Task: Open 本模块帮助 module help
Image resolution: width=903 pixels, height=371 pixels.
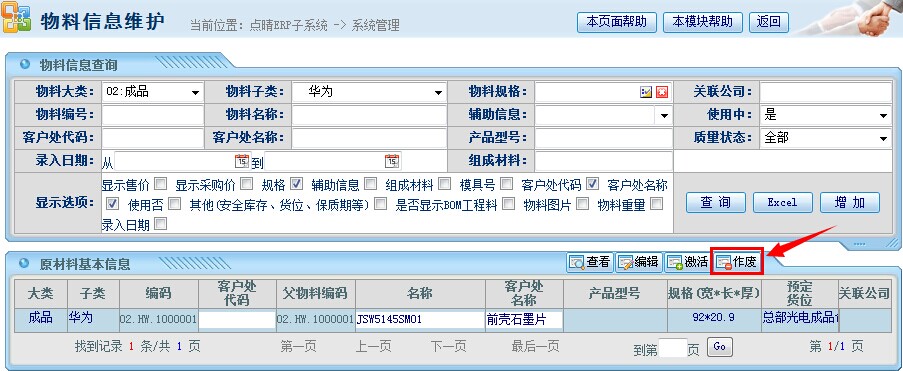Action: point(703,22)
